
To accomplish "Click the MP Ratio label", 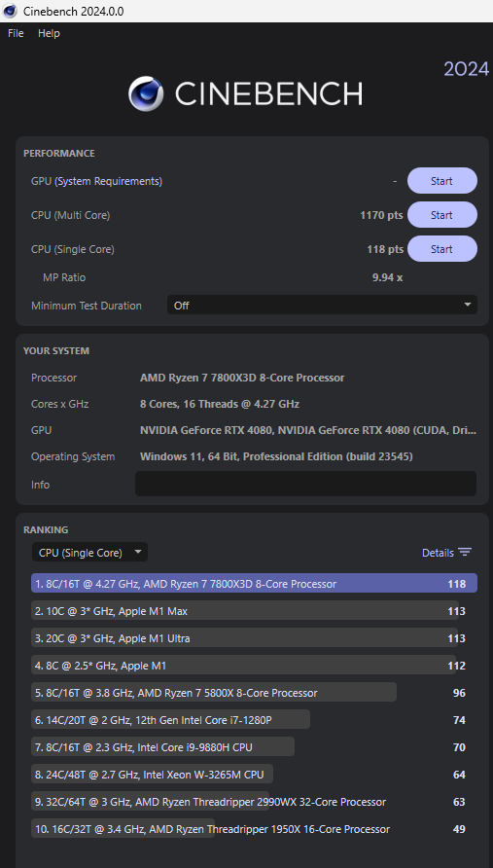I will click(64, 277).
